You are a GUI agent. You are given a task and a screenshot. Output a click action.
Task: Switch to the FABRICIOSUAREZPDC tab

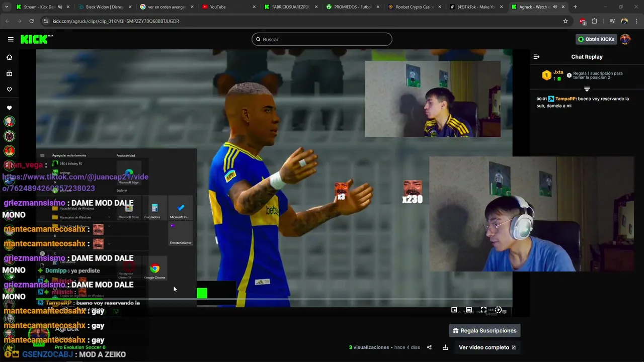pyautogui.click(x=290, y=7)
